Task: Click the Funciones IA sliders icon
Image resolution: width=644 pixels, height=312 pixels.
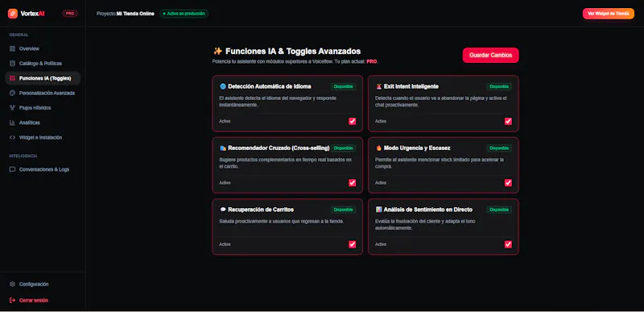Action: click(12, 78)
